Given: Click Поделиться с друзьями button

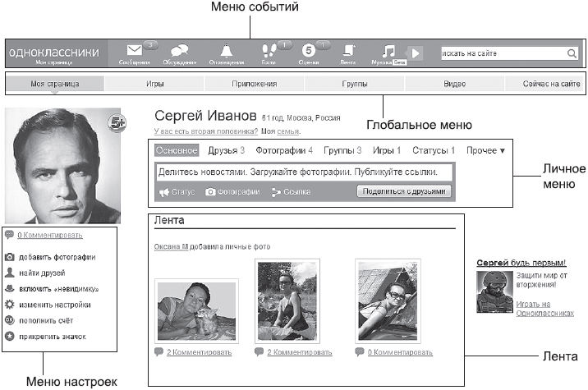Looking at the screenshot, I should click(404, 191).
